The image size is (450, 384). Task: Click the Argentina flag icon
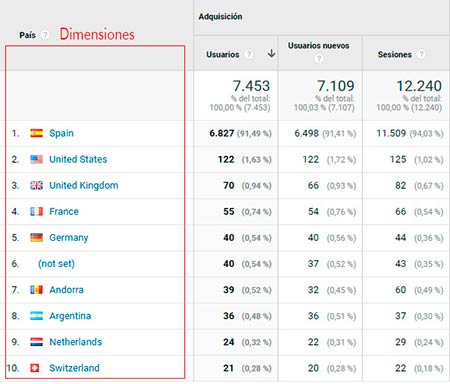coord(36,316)
